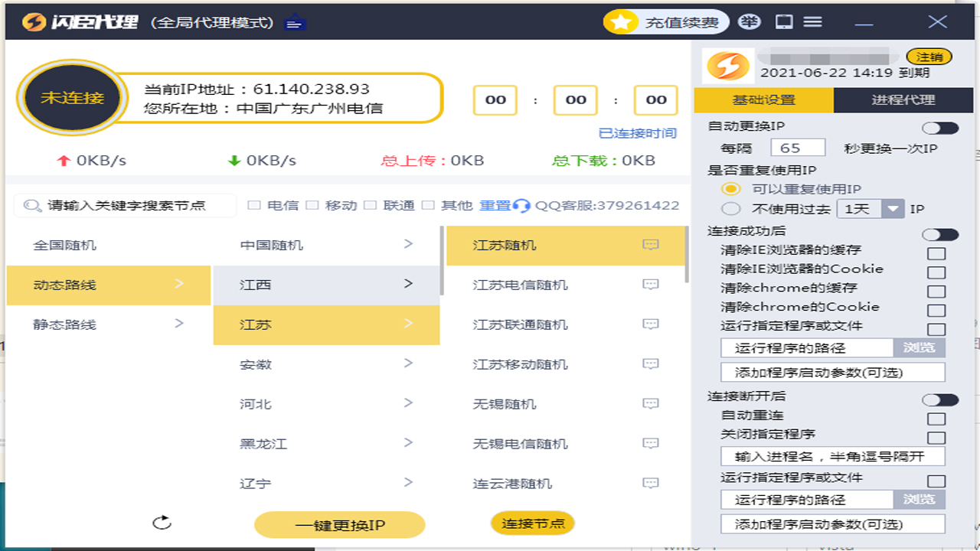Expand the 江西 province

[x=327, y=285]
